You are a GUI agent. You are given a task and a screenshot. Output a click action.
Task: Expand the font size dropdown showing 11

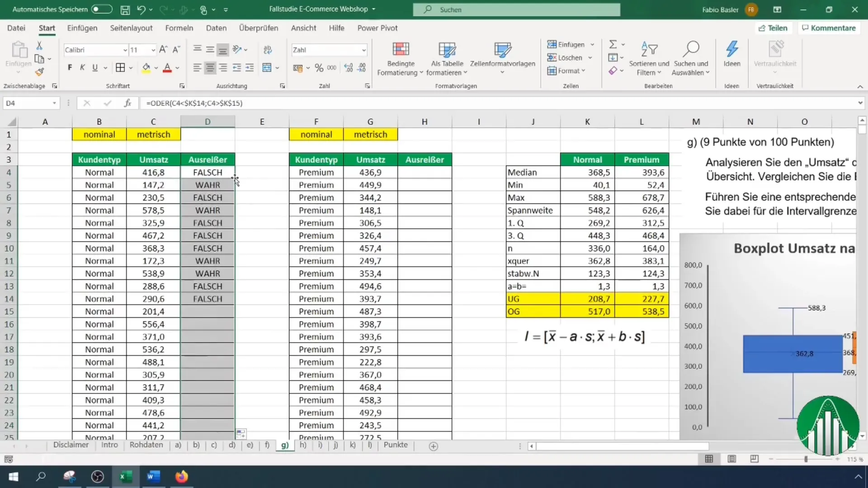tap(152, 49)
